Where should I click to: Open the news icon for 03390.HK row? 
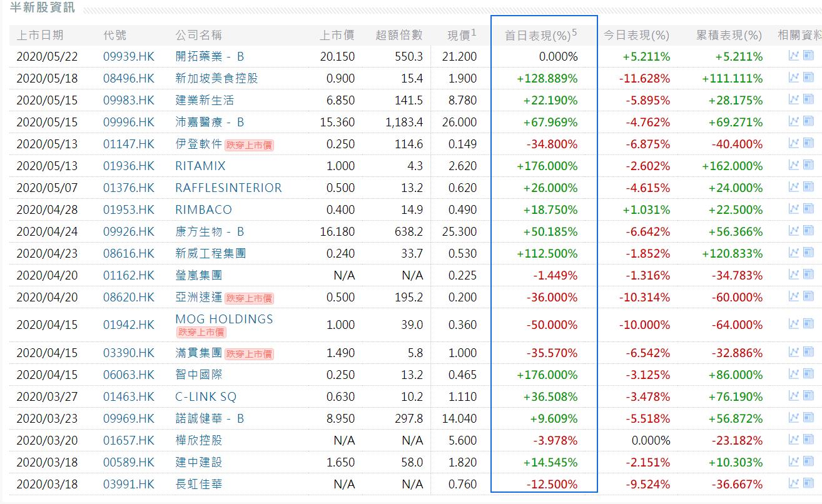808,352
